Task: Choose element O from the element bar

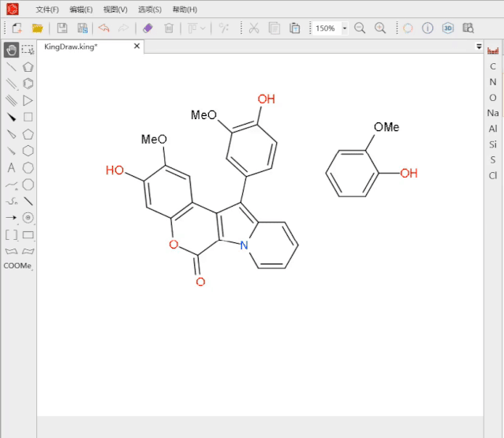Action: 493,98
